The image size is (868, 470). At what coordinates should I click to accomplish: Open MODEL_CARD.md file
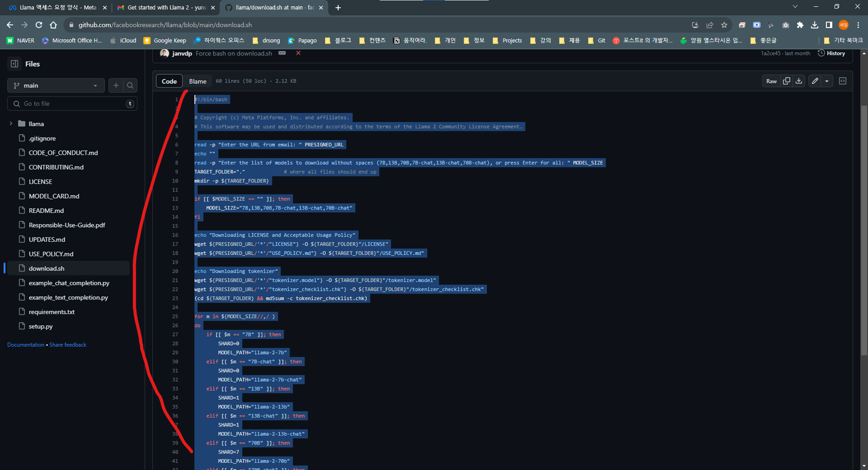tap(54, 196)
